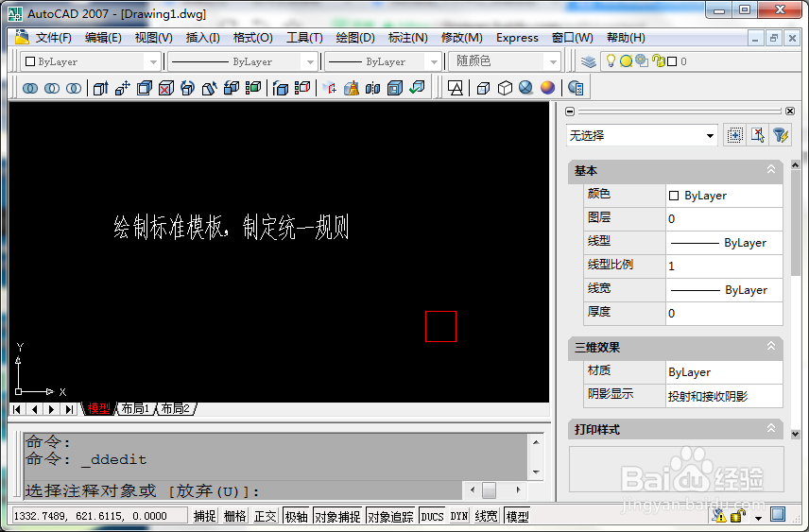
Task: Switch to the 布局2 layout tab
Action: coord(176,408)
